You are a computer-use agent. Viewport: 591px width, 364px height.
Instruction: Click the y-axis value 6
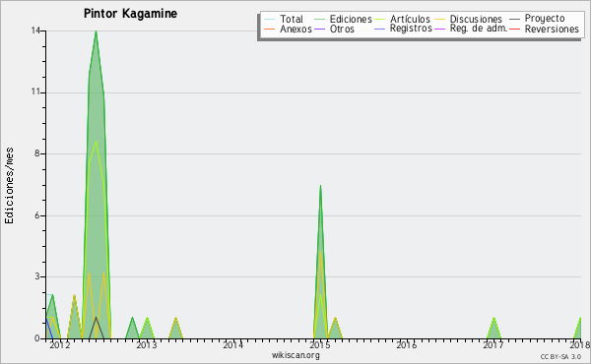[37, 215]
